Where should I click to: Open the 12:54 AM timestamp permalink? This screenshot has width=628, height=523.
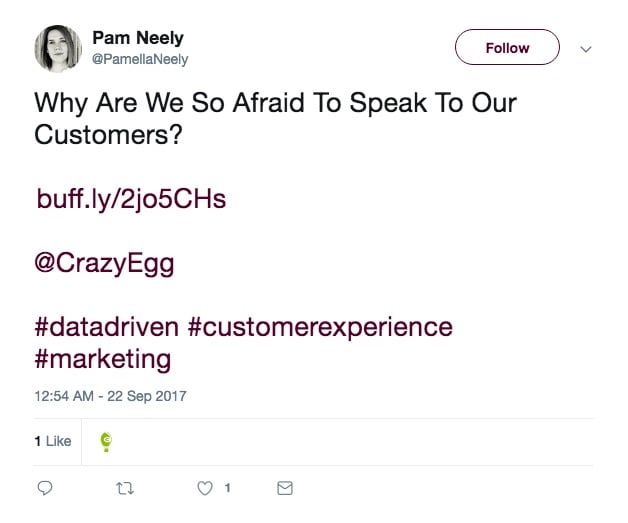(x=66, y=396)
